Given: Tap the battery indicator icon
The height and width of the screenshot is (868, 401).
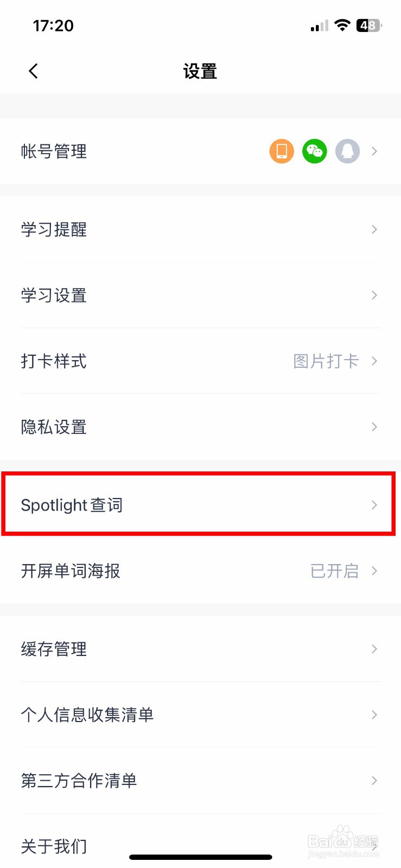Looking at the screenshot, I should [x=368, y=25].
